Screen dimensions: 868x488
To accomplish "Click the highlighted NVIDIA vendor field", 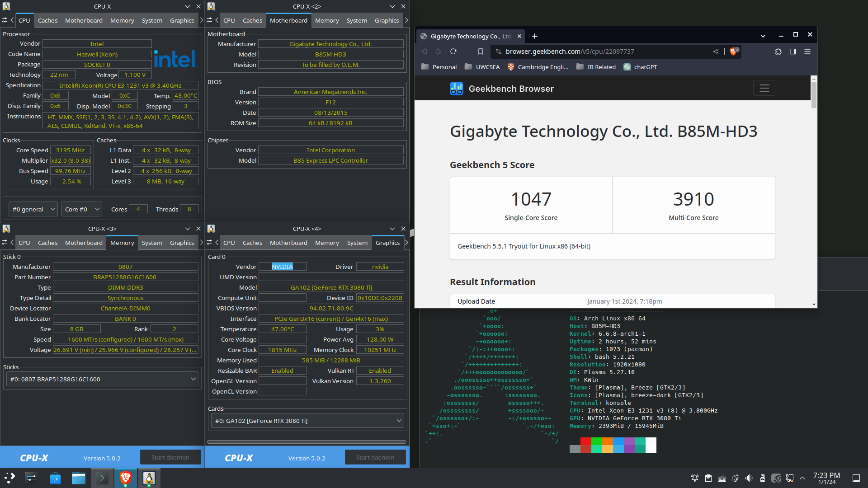I will click(283, 267).
